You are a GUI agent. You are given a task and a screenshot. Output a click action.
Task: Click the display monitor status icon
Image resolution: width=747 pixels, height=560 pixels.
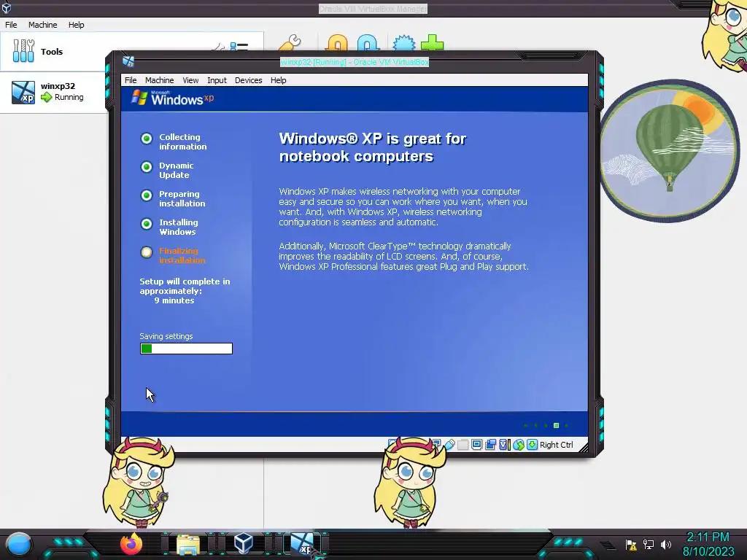(x=476, y=445)
